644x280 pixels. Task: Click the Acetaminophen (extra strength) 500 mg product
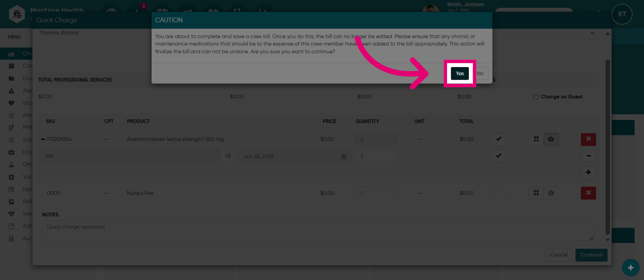pos(175,139)
